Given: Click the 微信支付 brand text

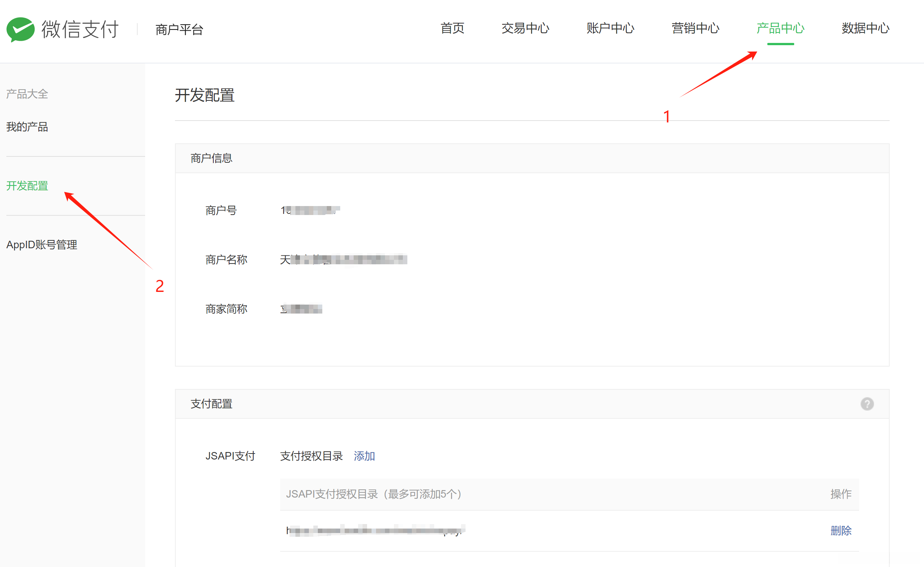Looking at the screenshot, I should tap(80, 29).
